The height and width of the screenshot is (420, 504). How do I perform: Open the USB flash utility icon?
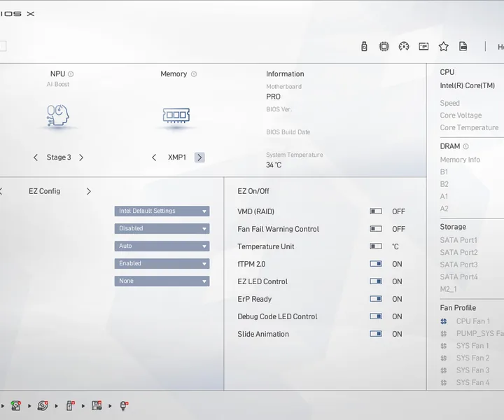(x=364, y=47)
